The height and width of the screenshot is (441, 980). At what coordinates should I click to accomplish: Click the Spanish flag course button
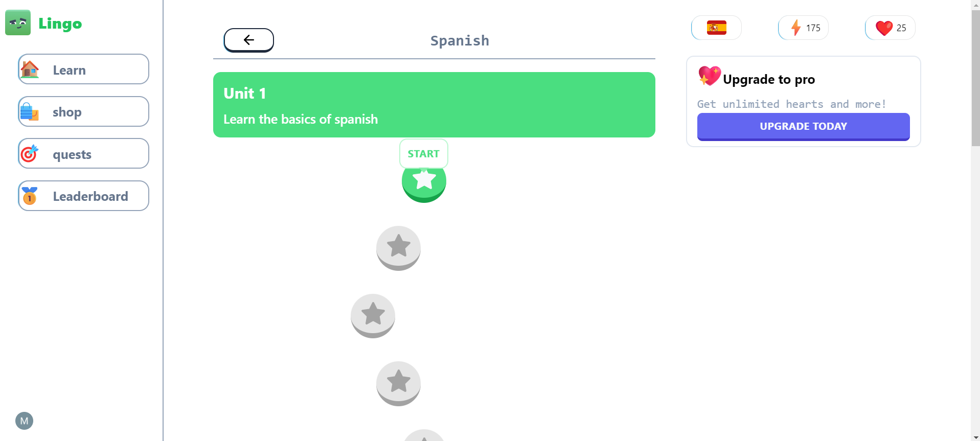coord(716,28)
